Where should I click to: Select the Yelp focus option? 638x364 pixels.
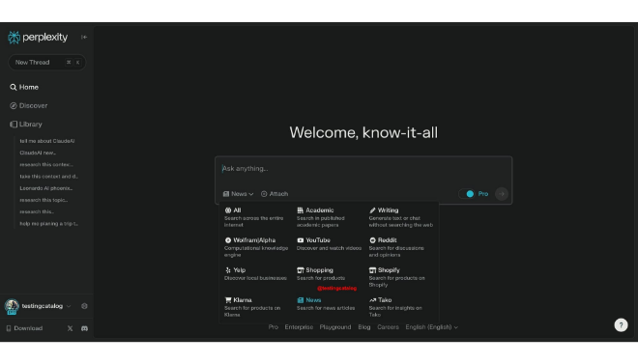coord(255,274)
